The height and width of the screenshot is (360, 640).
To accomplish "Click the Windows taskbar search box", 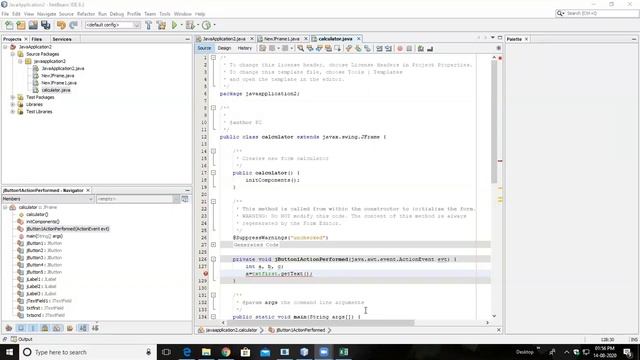I will [88, 352].
